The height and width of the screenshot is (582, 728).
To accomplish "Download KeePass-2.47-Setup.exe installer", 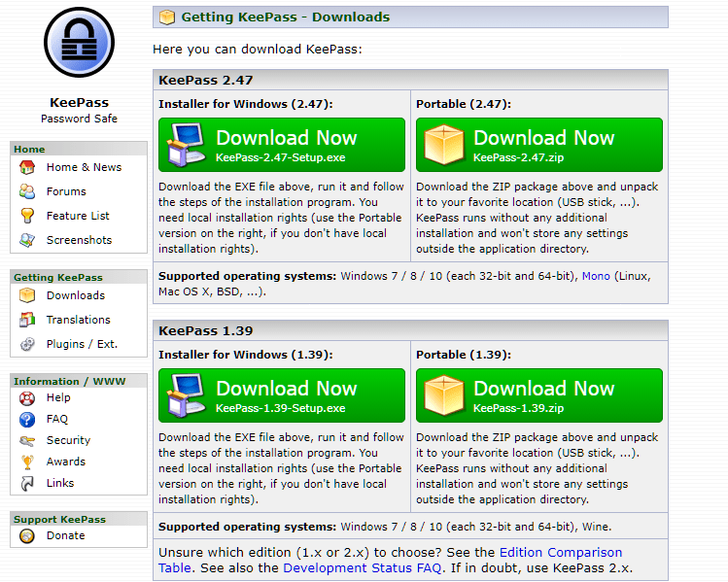I will click(x=282, y=145).
